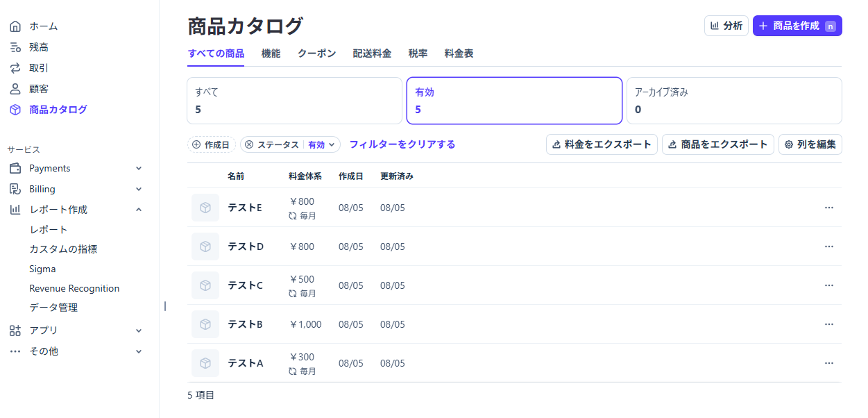Image resolution: width=868 pixels, height=418 pixels.
Task: Open the more options menu for テストC
Action: (829, 285)
